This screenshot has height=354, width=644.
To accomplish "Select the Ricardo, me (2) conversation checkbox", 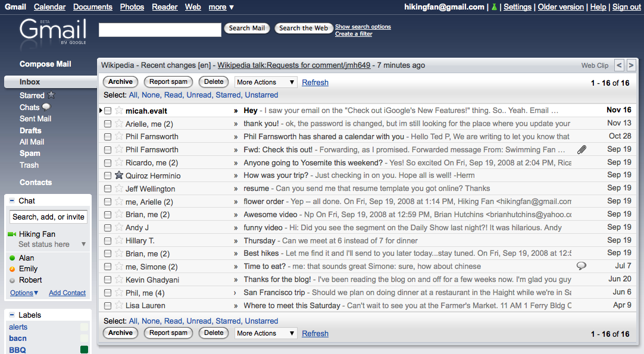I will point(108,162).
